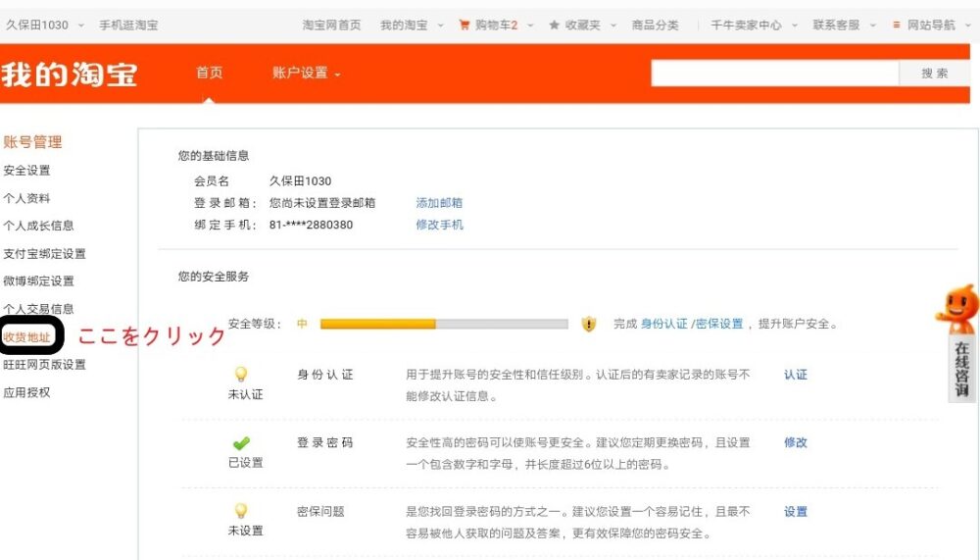
Task: Open 个人交易信息 in the sidebar
Action: [39, 309]
